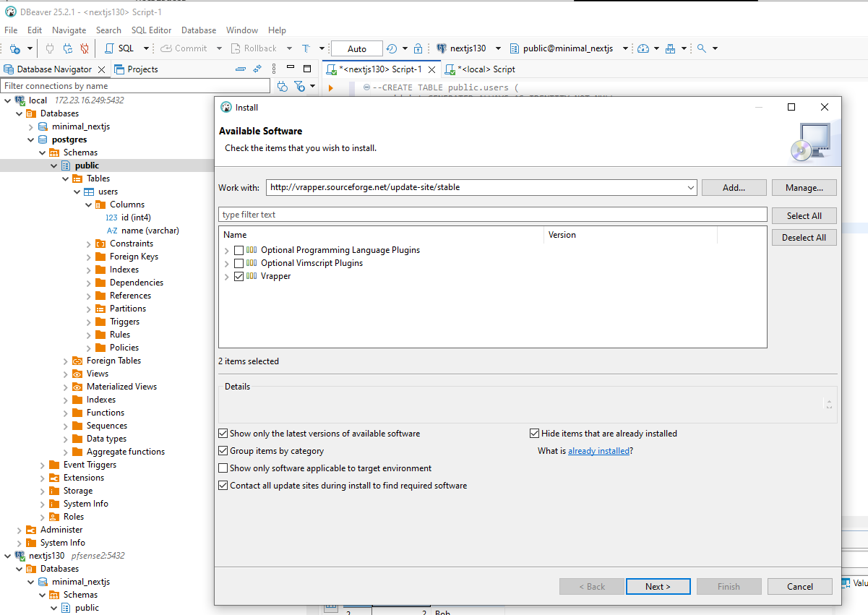Image resolution: width=868 pixels, height=615 pixels.
Task: Click the dashboard gauge icon in toolbar
Action: (643, 48)
